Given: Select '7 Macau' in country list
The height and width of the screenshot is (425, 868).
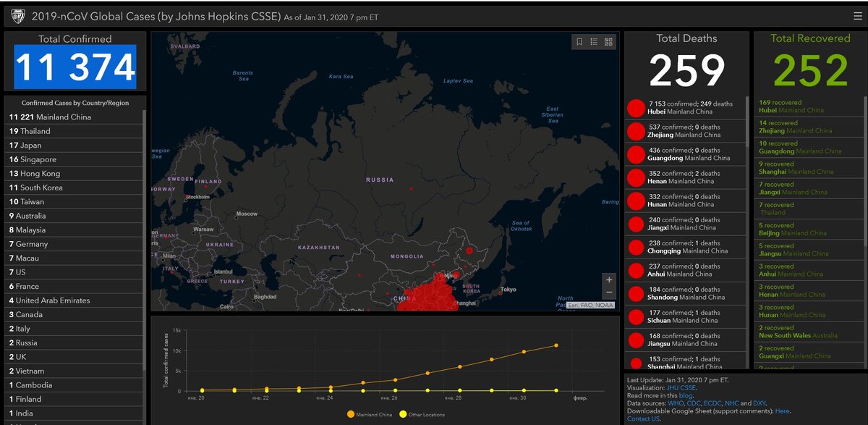Looking at the screenshot, I should click(73, 258).
